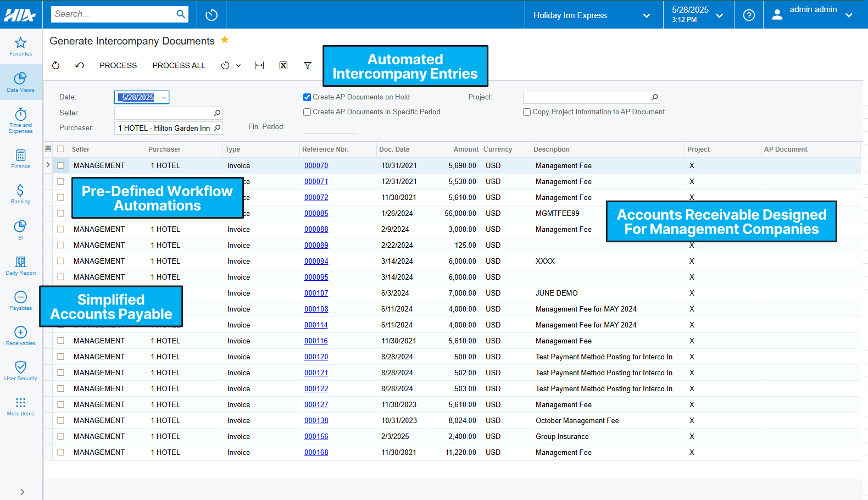The image size is (868, 500).
Task: Uncheck Create AP Documents on Hold
Action: 307,97
